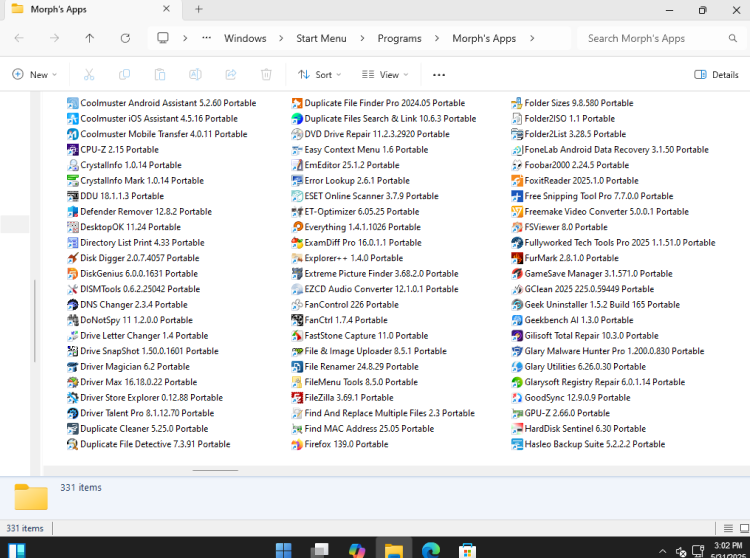Close the Morph's Apps tab
Screen dimensions: 750x558
[x=166, y=9]
